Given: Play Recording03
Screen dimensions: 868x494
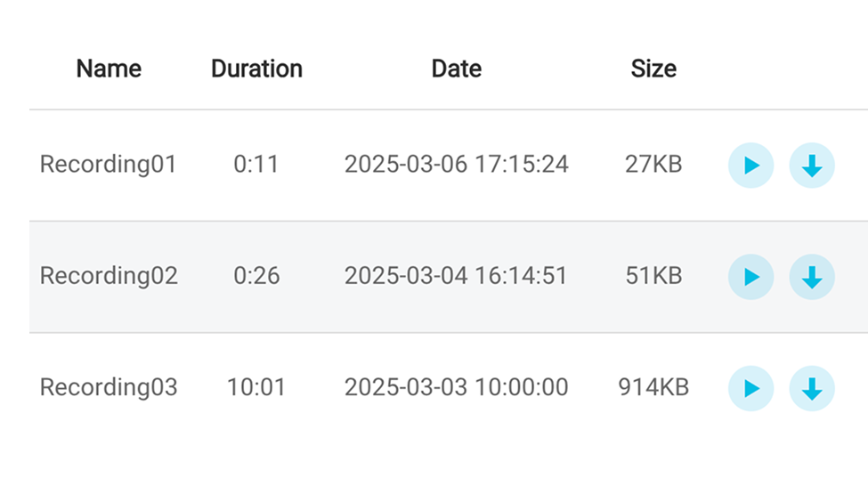Looking at the screenshot, I should click(750, 388).
